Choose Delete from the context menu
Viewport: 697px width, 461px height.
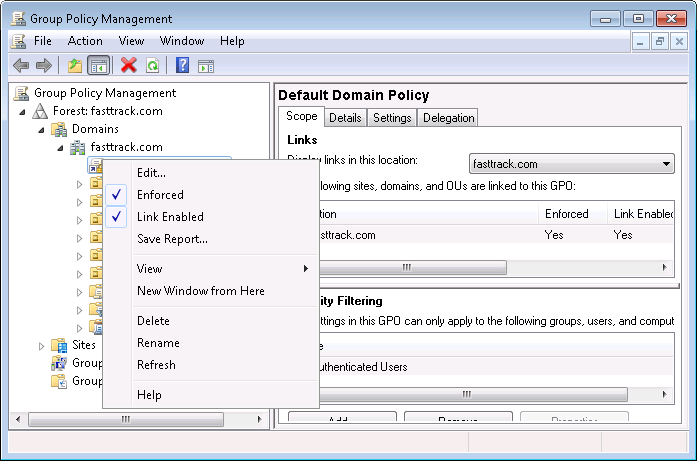[x=211, y=321]
